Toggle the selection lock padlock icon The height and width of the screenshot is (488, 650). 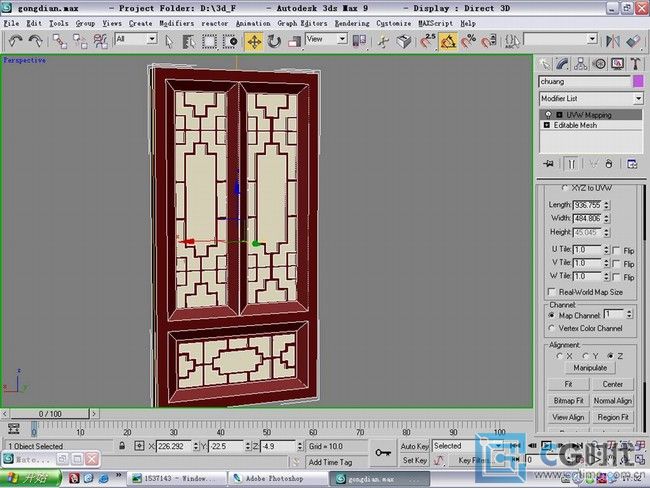tap(122, 446)
